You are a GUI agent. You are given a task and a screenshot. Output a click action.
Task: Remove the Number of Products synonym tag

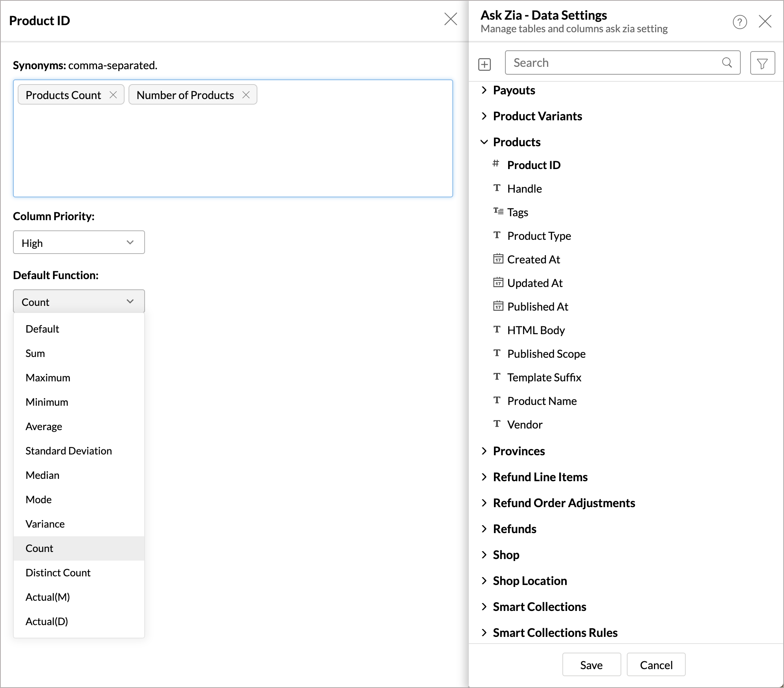(246, 95)
